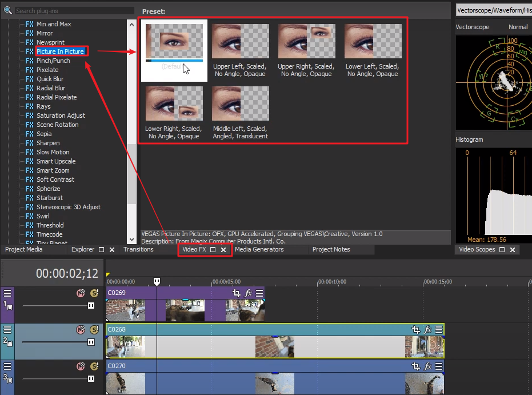Click the Search plug-ins input field
The height and width of the screenshot is (395, 532).
tap(75, 11)
